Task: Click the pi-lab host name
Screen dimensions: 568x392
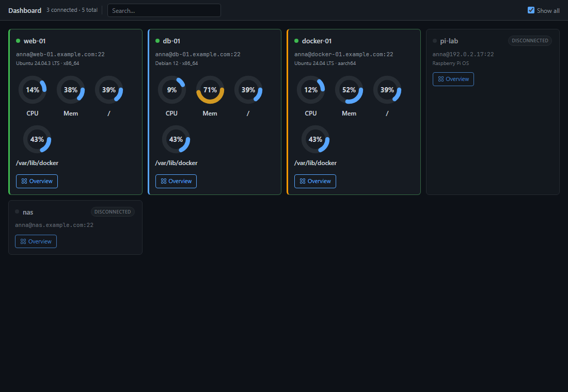Action: coord(449,41)
